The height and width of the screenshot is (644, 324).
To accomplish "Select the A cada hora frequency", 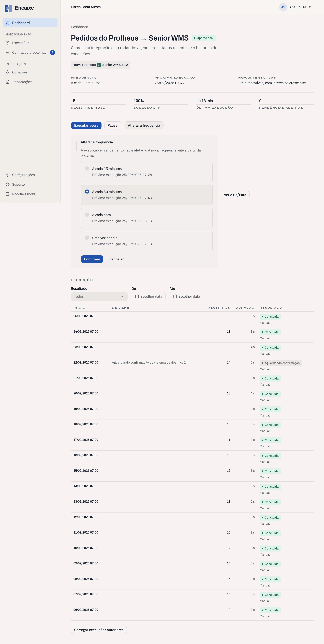I will 147,218.
